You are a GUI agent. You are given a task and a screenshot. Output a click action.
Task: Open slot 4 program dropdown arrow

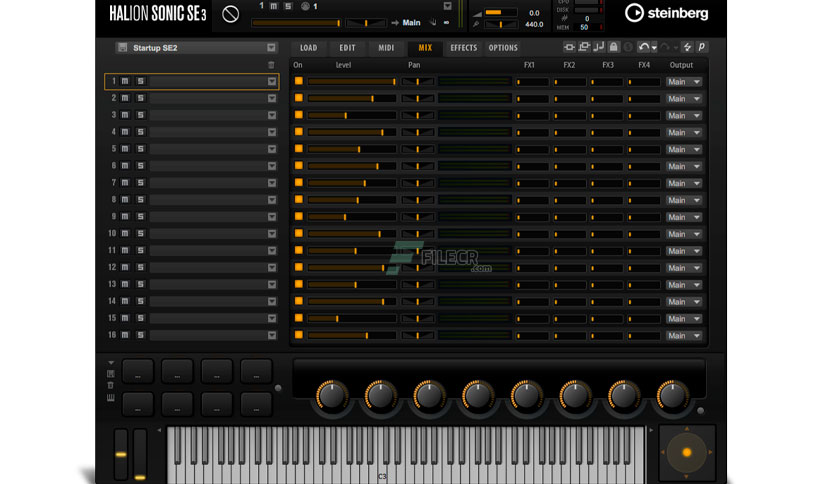coord(272,132)
